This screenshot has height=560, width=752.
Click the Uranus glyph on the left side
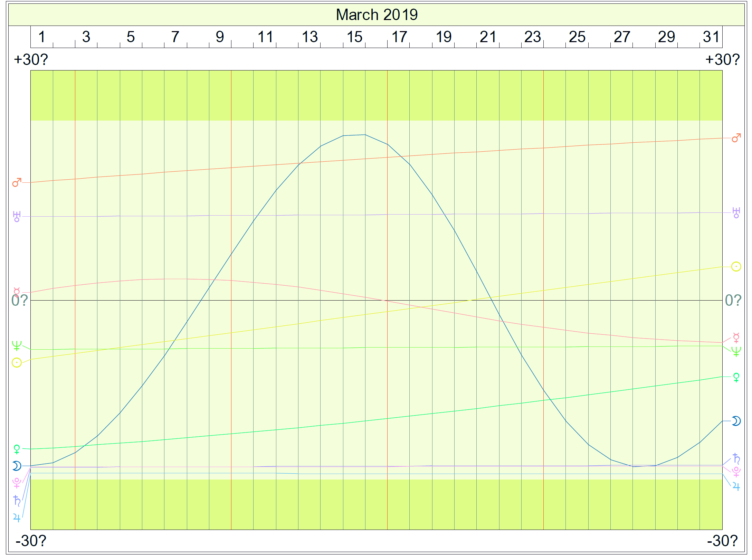tap(17, 217)
